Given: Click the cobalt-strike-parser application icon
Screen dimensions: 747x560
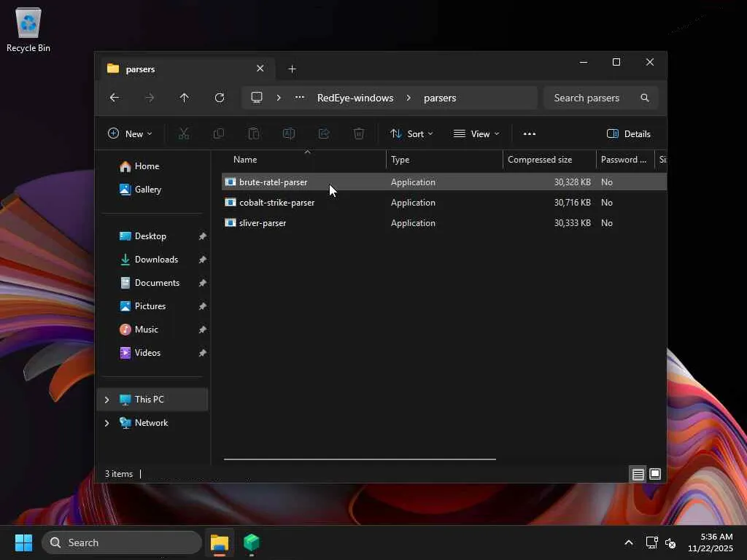Looking at the screenshot, I should point(231,202).
